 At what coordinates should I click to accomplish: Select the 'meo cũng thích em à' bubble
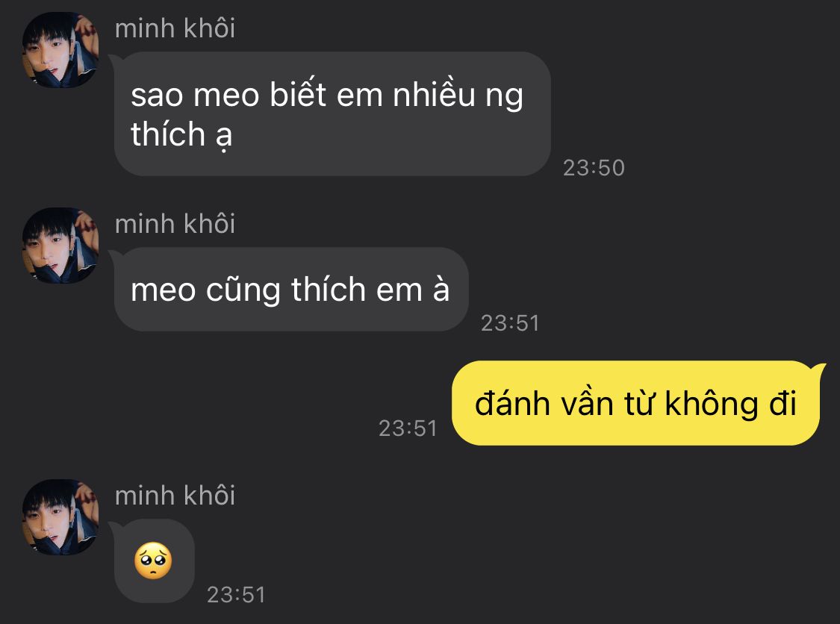click(x=291, y=290)
